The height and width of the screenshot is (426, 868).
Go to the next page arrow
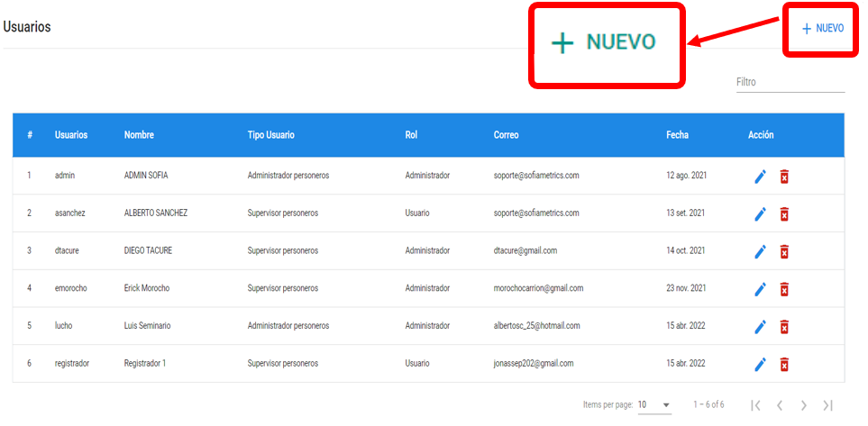click(x=803, y=405)
